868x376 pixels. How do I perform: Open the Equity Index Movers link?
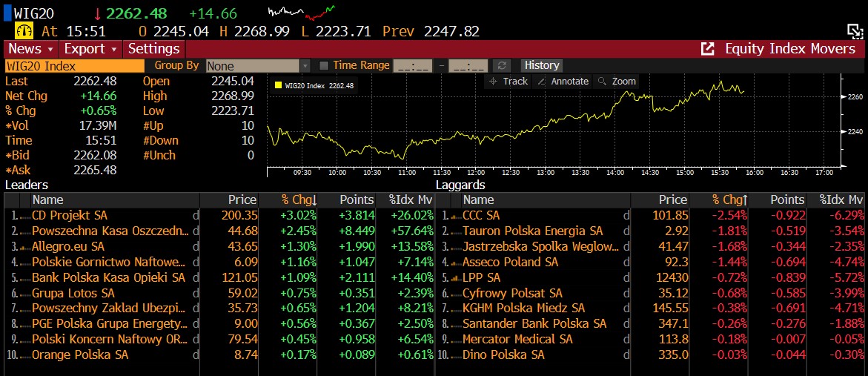(790, 49)
